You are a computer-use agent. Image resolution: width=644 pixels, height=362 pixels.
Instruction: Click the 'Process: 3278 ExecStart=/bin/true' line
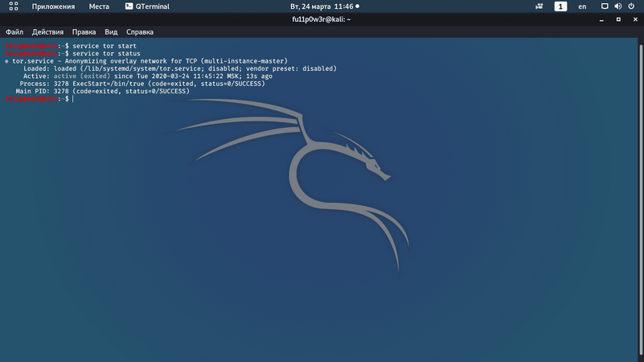pyautogui.click(x=142, y=84)
